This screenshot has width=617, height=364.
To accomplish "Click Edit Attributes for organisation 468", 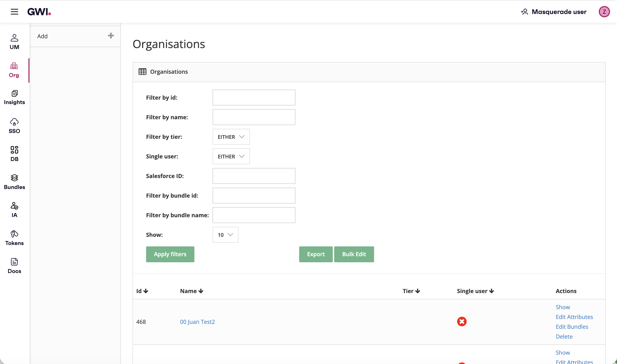I will point(574,317).
